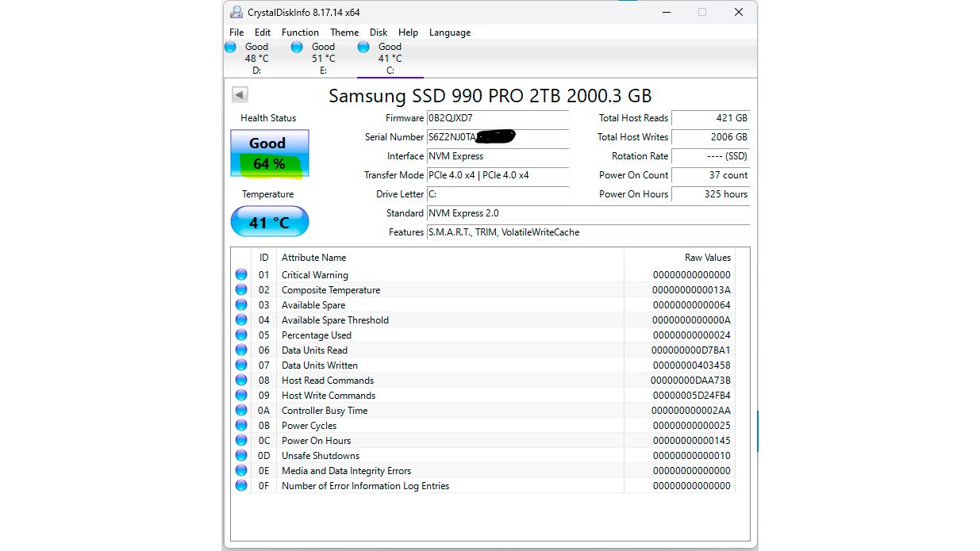980x551 pixels.
Task: Click the Raw Values column header
Action: pos(679,258)
